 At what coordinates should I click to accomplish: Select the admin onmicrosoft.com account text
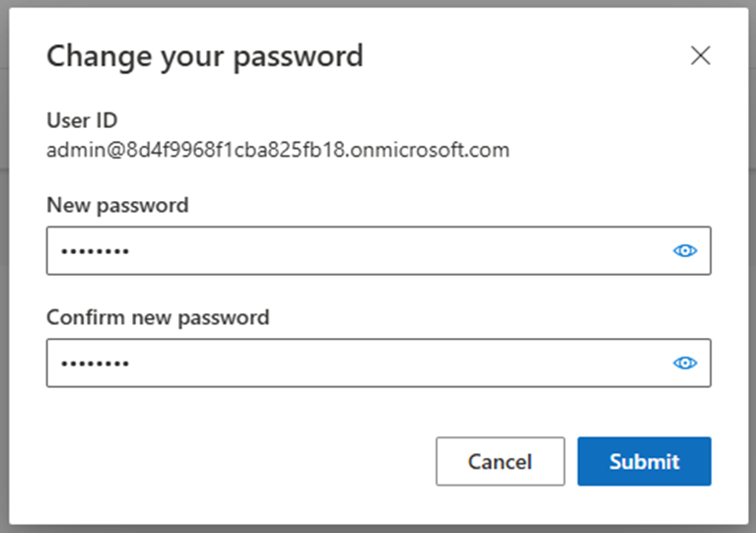278,150
